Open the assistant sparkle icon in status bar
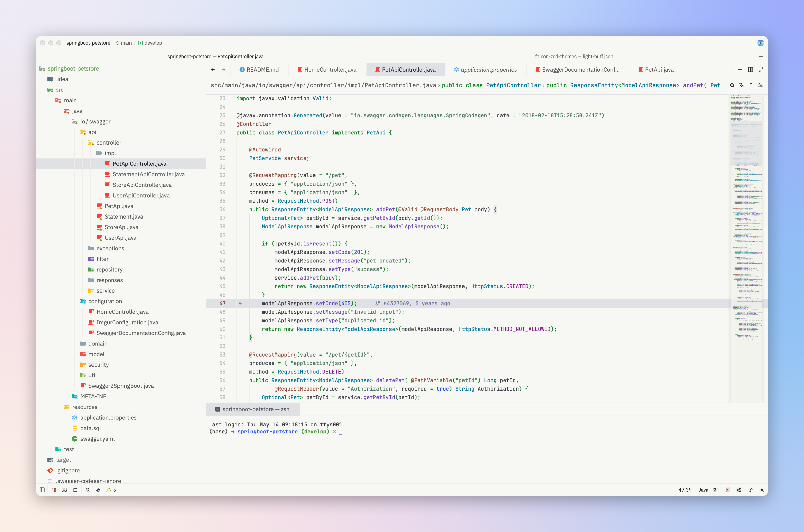The image size is (804, 532). tap(762, 490)
